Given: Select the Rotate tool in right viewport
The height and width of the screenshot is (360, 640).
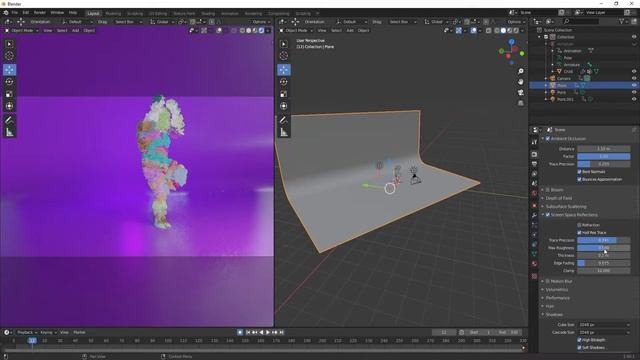Looking at the screenshot, I should 284,82.
